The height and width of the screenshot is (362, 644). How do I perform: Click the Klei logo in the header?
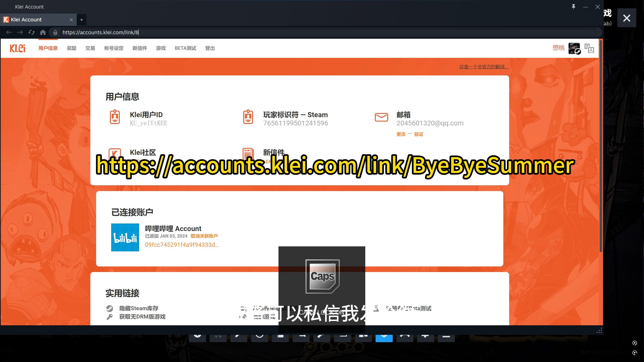click(17, 48)
